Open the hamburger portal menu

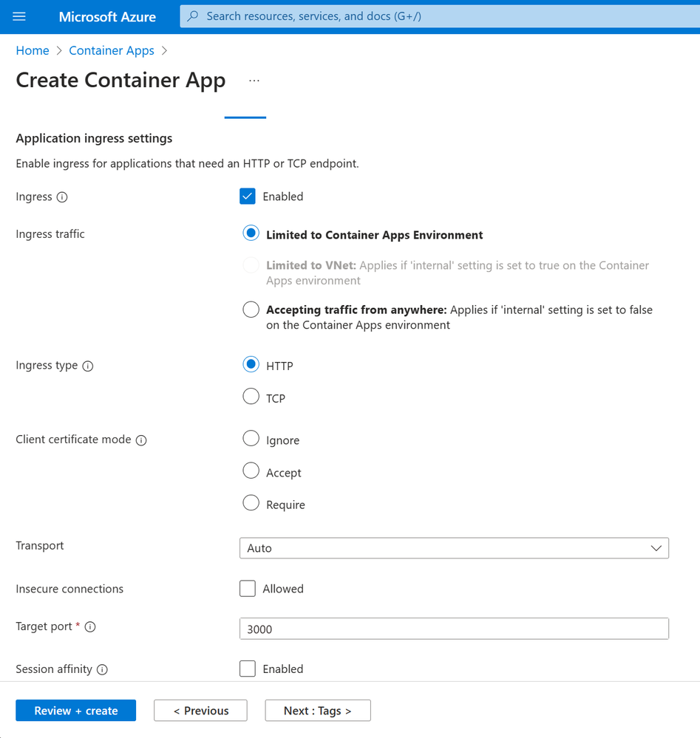(19, 16)
